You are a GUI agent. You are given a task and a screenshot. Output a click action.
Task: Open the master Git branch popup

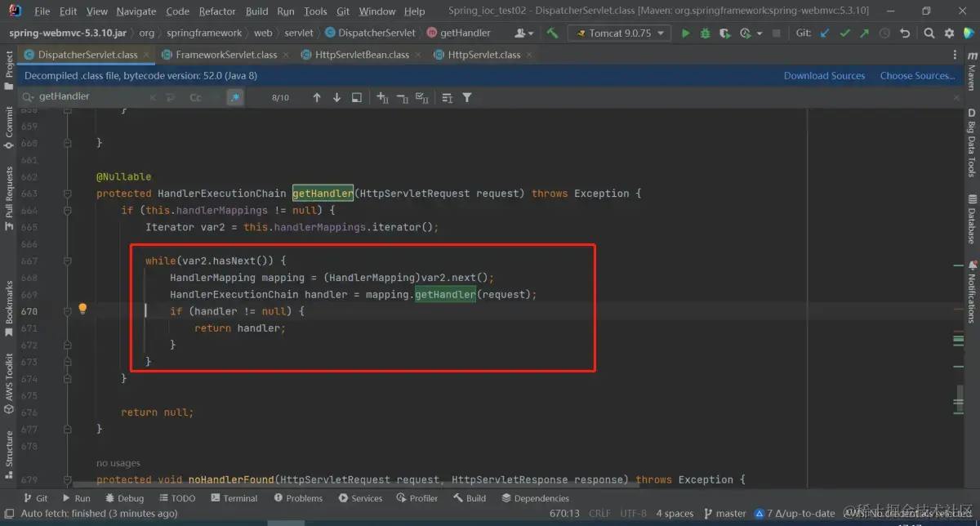click(x=724, y=513)
